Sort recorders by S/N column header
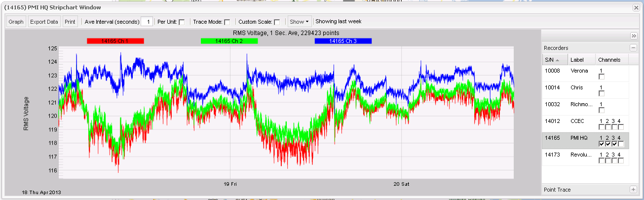644x200 pixels. (553, 60)
